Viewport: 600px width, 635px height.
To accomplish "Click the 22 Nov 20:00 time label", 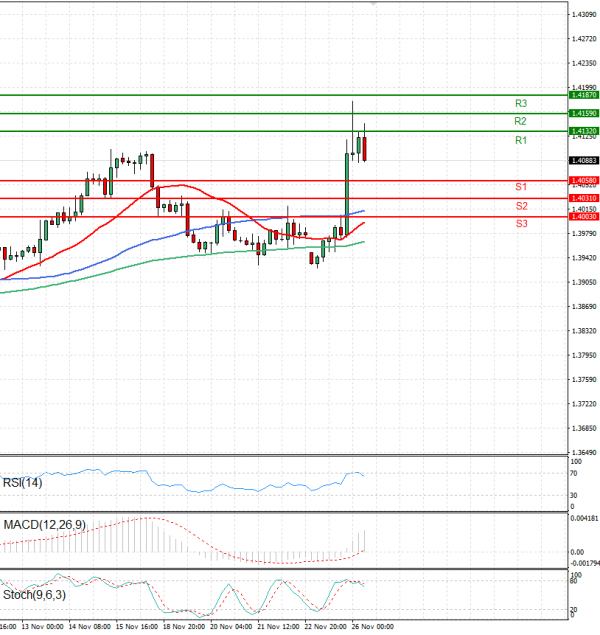I will pos(326,626).
